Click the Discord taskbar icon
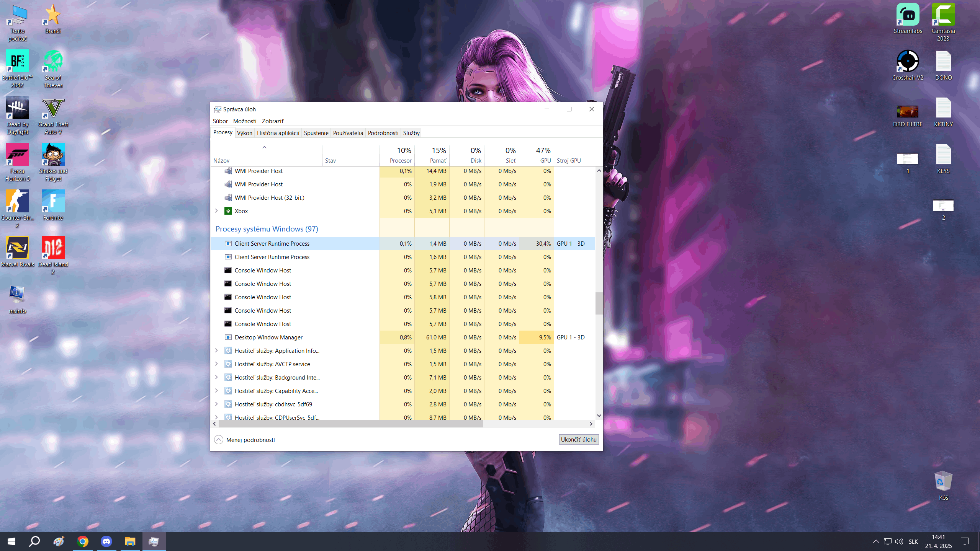This screenshot has width=980, height=551. pos(106,541)
